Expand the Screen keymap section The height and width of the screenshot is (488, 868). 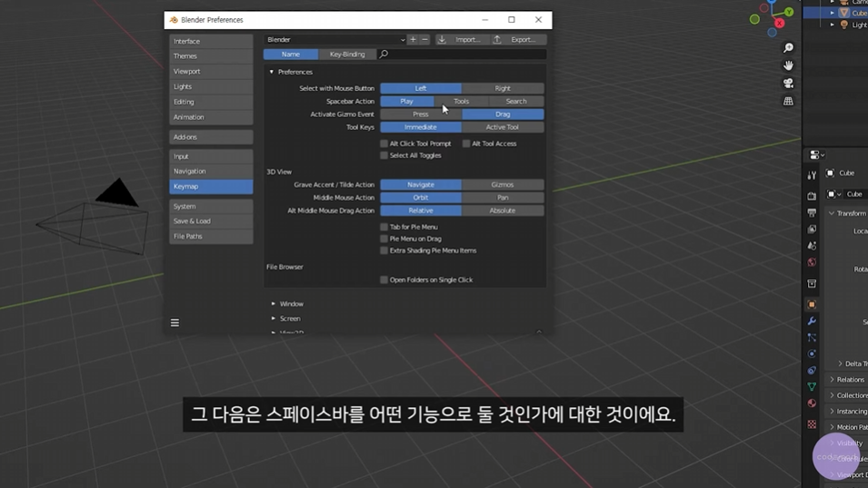click(273, 319)
